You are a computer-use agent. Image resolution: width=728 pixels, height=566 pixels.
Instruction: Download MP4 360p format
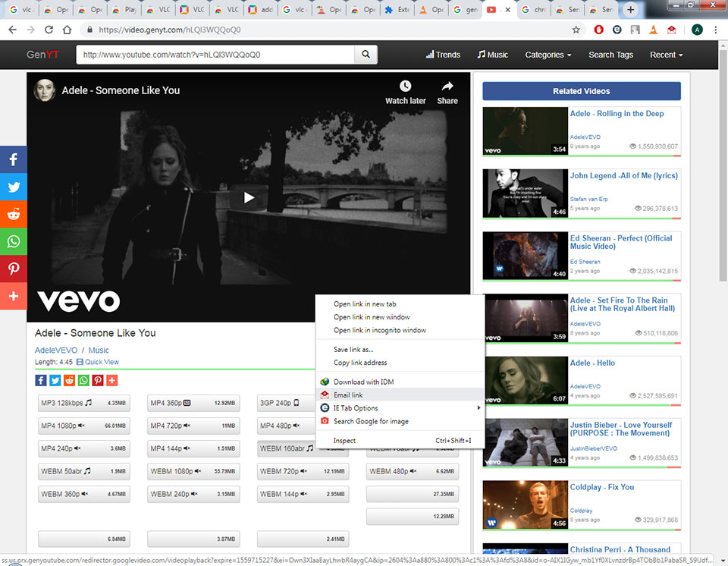pyautogui.click(x=193, y=403)
